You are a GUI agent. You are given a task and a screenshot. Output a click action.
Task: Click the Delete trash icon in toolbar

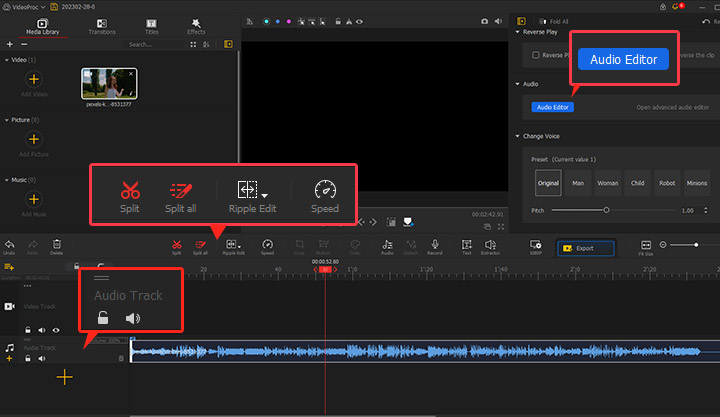pos(57,244)
